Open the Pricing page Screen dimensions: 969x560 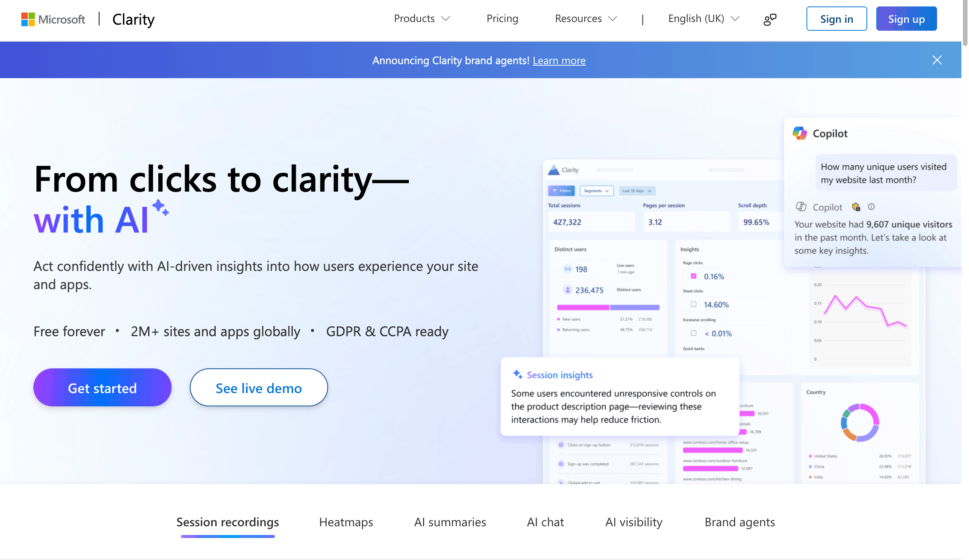tap(502, 19)
